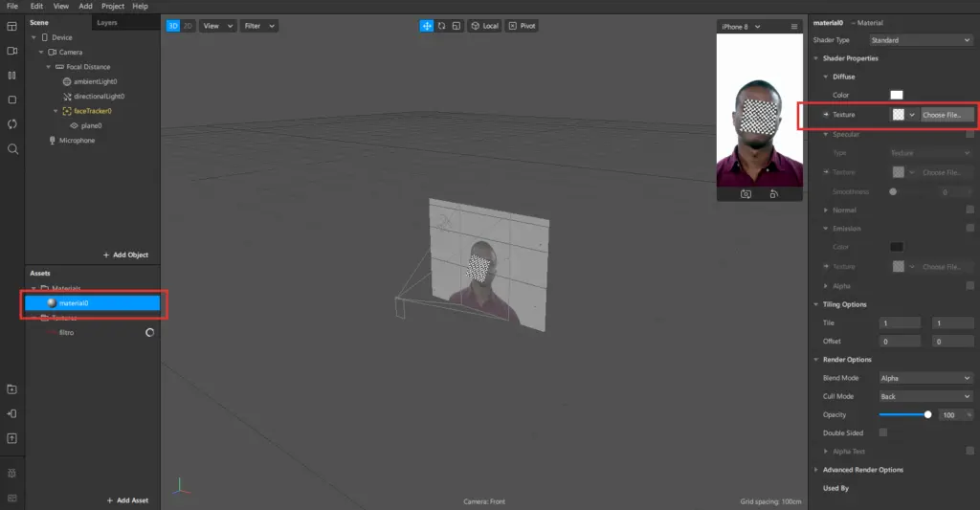Image resolution: width=980 pixels, height=510 pixels.
Task: Click the restart loop icon in left sidebar
Action: (11, 124)
